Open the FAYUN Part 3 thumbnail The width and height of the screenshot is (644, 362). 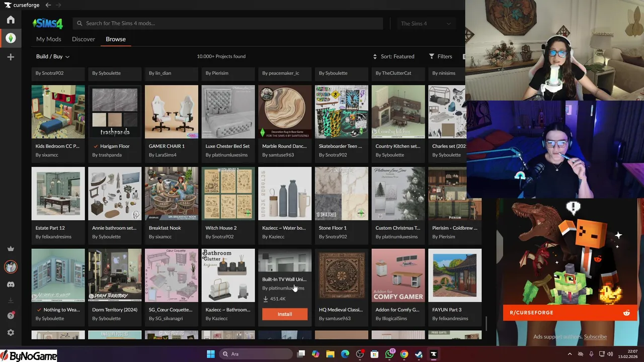coord(455,276)
